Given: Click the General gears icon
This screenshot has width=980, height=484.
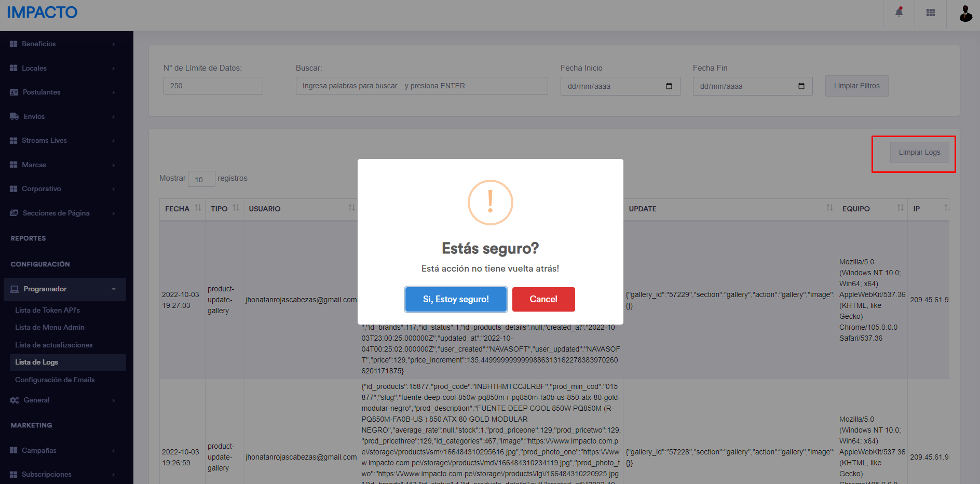Looking at the screenshot, I should pyautogui.click(x=14, y=400).
